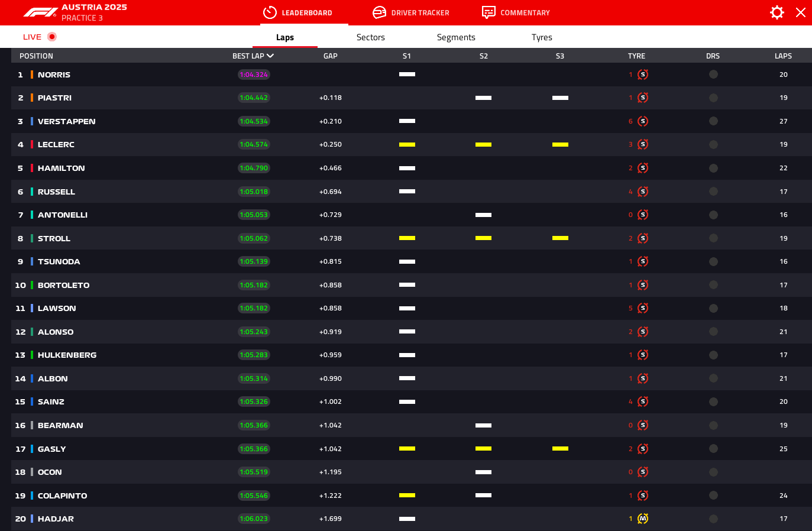Click Leclerc's DRS indicator dot
This screenshot has width=812, height=531.
[713, 144]
